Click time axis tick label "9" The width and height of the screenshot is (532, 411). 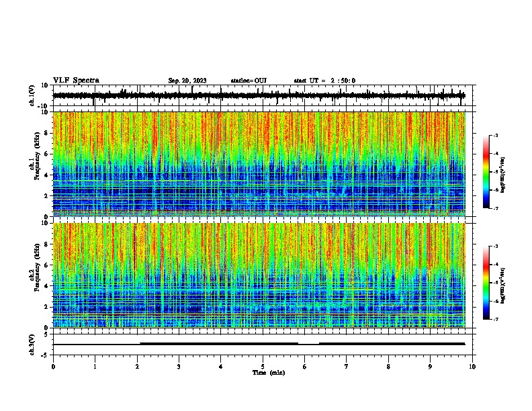click(x=430, y=367)
